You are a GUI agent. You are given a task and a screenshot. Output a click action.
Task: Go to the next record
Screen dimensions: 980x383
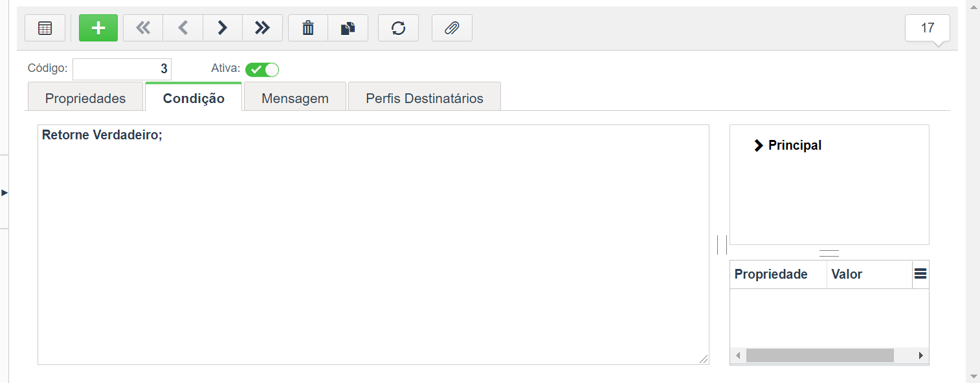point(223,28)
